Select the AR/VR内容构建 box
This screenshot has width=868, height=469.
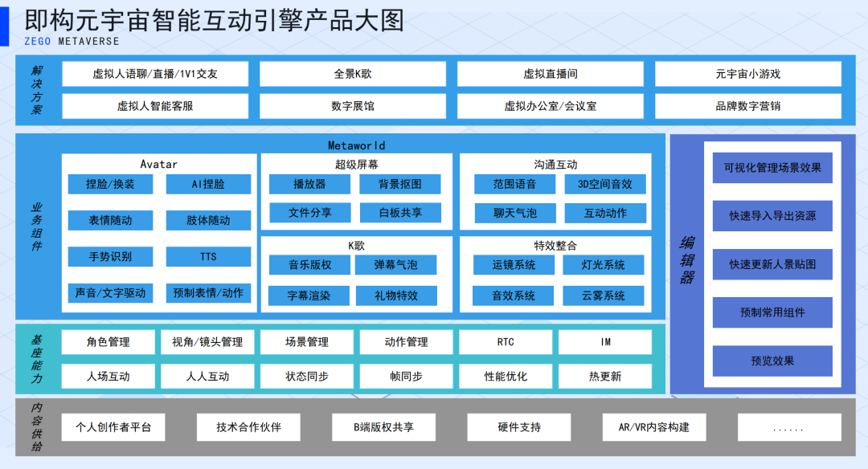pyautogui.click(x=653, y=427)
